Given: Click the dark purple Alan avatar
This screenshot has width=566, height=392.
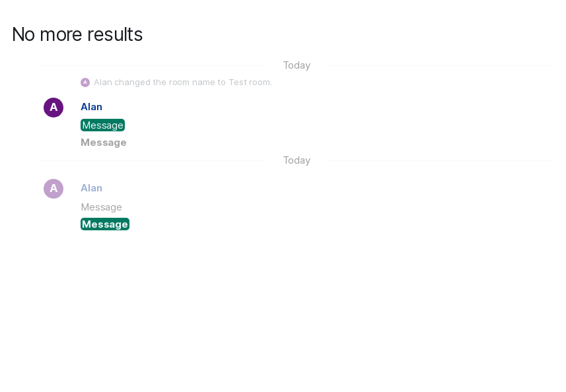Looking at the screenshot, I should 53,108.
